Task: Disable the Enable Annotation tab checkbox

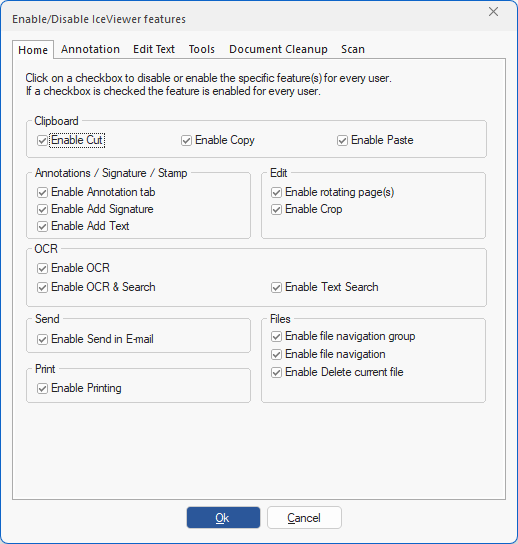Action: coord(42,193)
